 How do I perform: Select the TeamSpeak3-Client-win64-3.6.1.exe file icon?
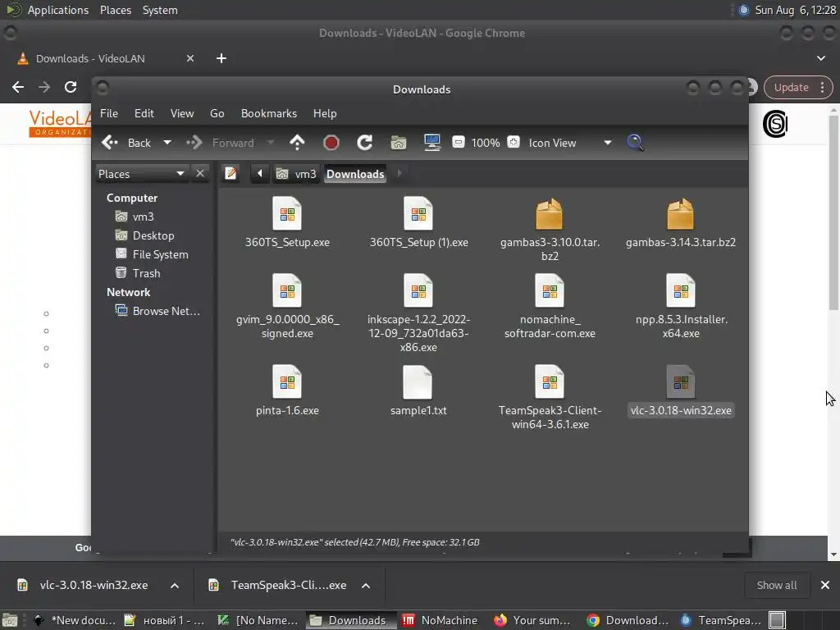coord(550,382)
